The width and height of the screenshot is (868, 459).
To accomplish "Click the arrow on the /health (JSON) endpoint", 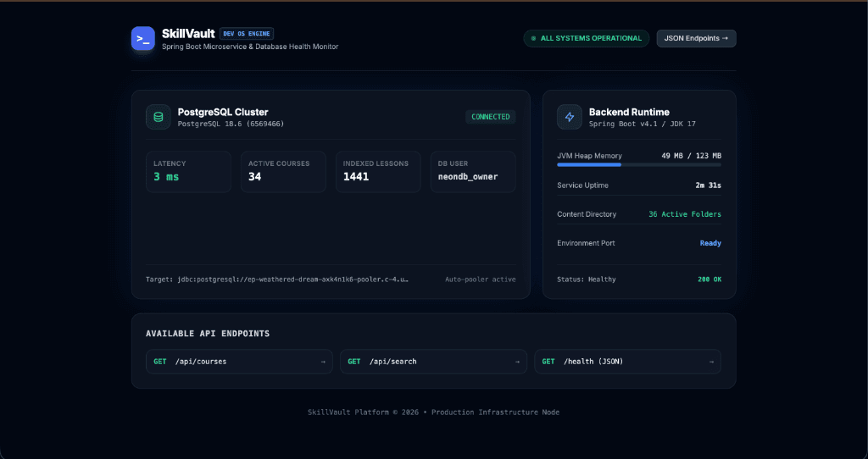I will (x=711, y=362).
